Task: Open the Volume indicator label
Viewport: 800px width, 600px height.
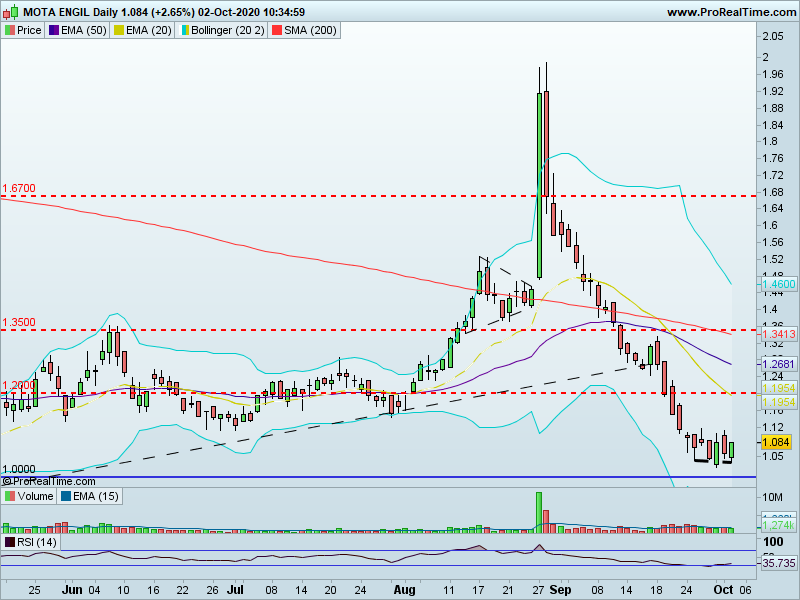Action: point(30,496)
